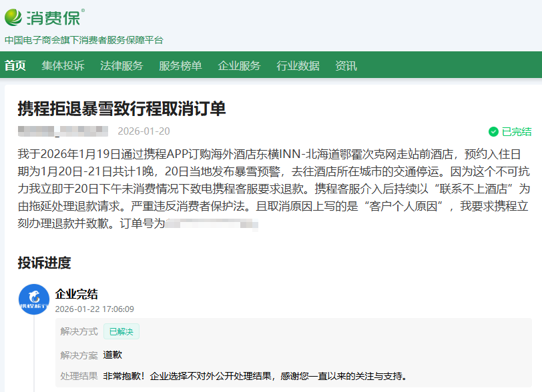Image resolution: width=542 pixels, height=392 pixels.
Task: Click the 道歉 resolution plan text
Action: tap(112, 355)
